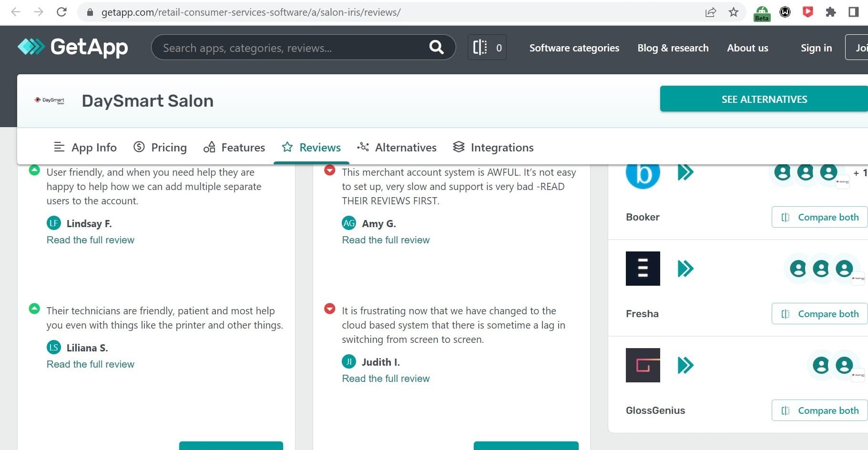Select the Reviews tab

point(311,148)
